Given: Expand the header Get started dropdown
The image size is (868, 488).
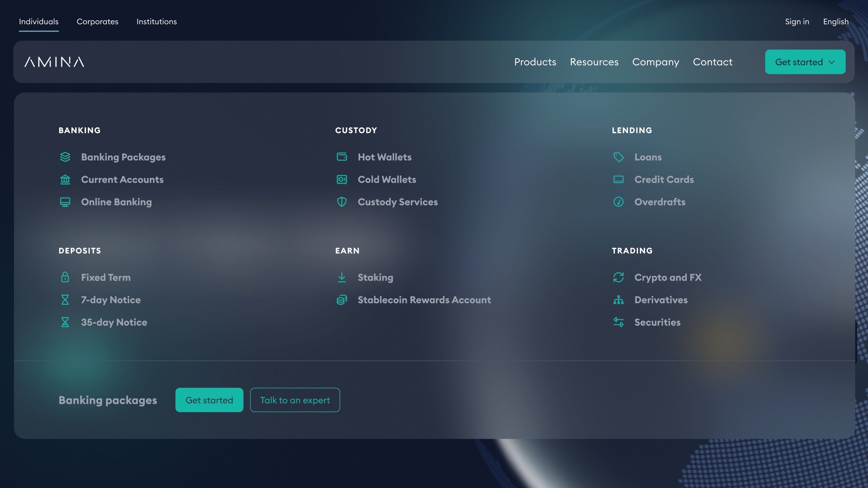Looking at the screenshot, I should pos(805,62).
